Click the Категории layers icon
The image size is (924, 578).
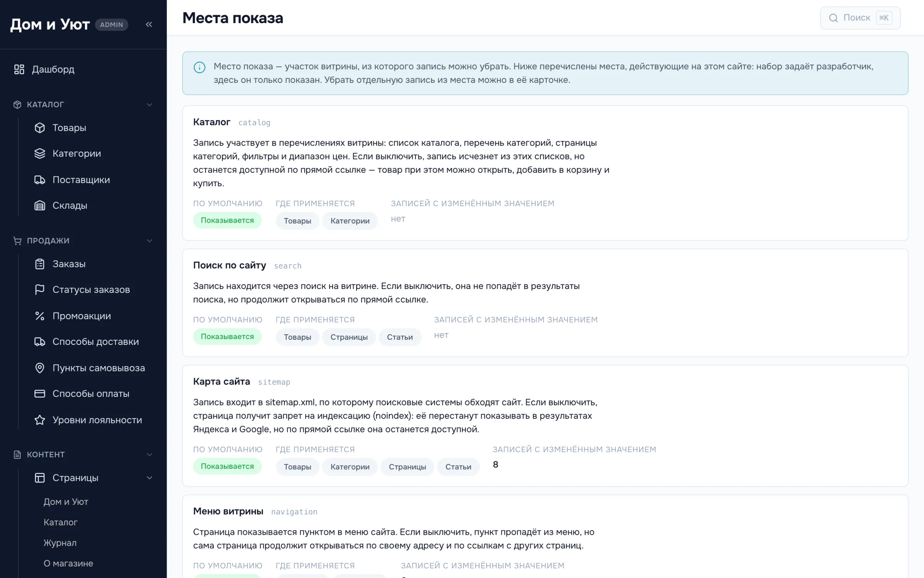click(40, 153)
